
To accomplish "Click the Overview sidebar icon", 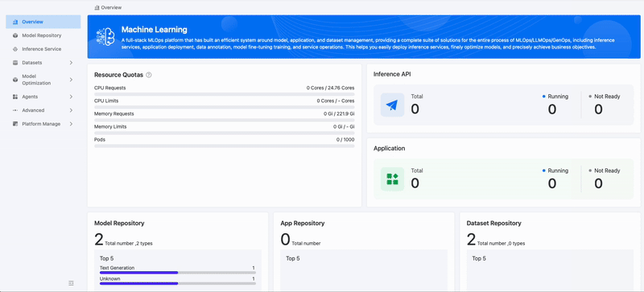I will coord(15,22).
